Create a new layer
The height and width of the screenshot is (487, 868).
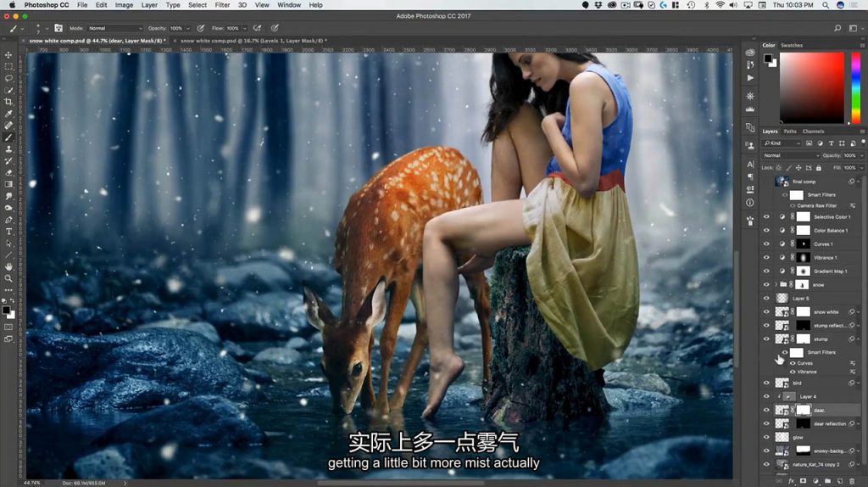[840, 481]
